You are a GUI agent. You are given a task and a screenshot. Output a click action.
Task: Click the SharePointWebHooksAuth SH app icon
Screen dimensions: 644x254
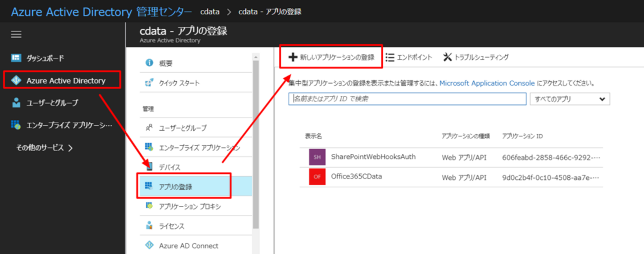(x=317, y=157)
